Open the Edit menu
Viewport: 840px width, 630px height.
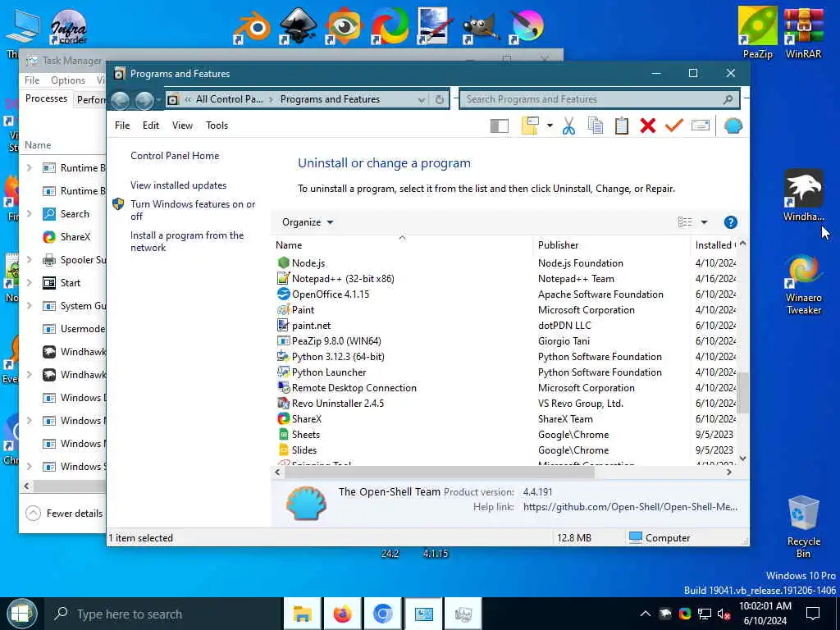(151, 126)
